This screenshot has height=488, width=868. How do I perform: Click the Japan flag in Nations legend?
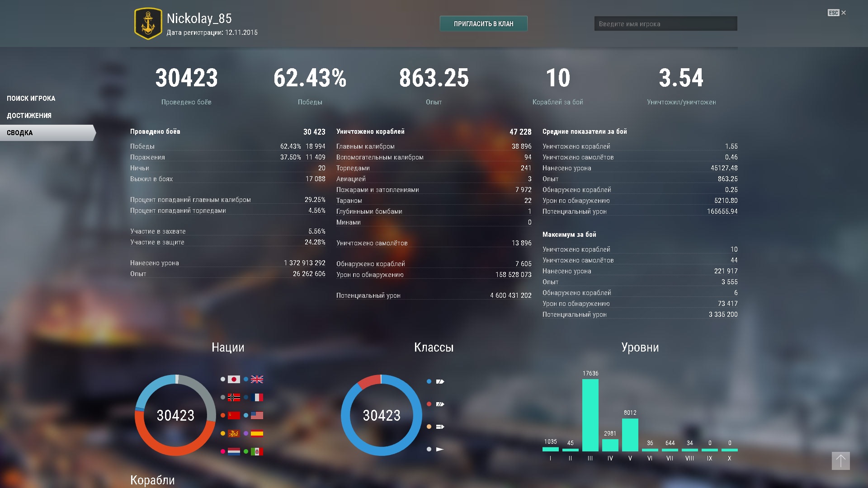pos(234,380)
